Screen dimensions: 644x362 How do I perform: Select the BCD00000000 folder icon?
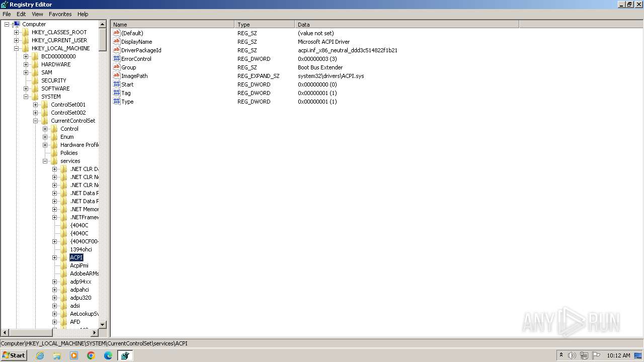point(35,56)
